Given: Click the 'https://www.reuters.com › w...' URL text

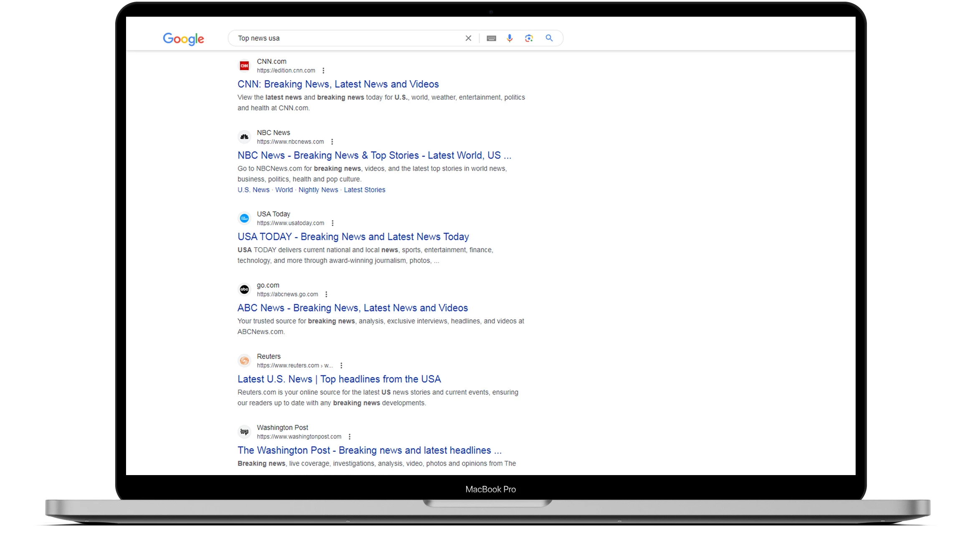Looking at the screenshot, I should pyautogui.click(x=295, y=366).
